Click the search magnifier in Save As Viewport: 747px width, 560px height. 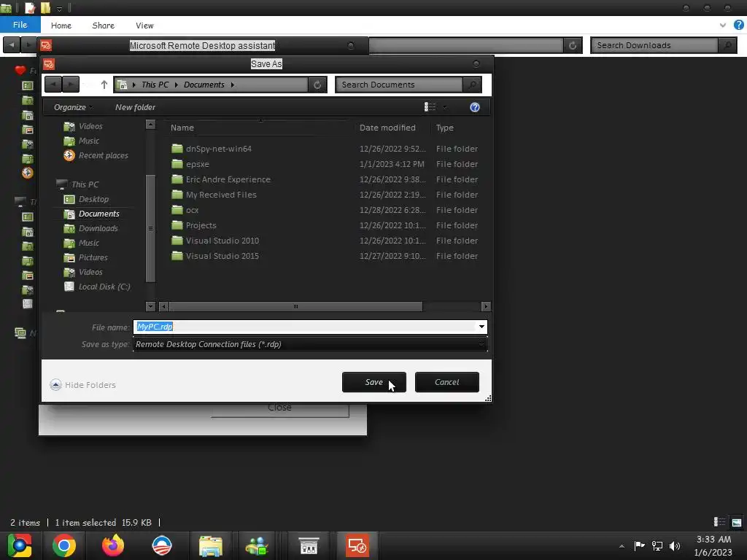472,85
